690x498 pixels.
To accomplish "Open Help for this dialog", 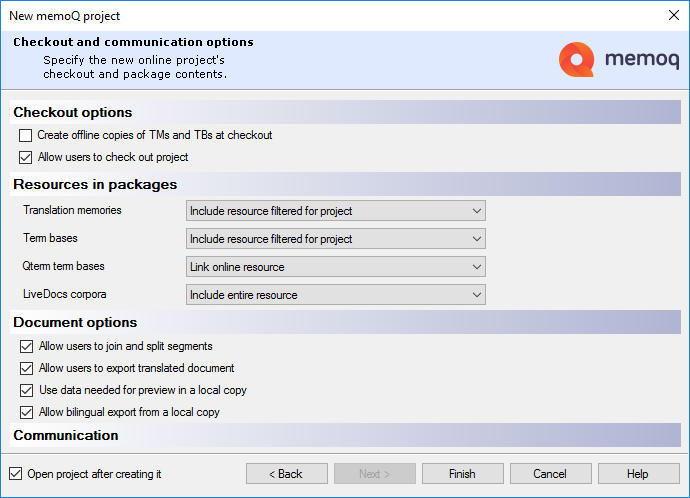I will point(637,474).
